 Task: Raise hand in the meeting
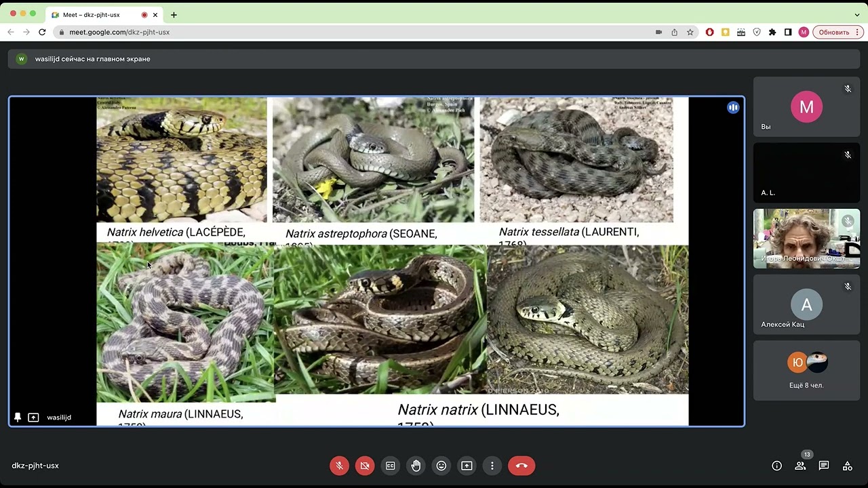click(x=416, y=466)
